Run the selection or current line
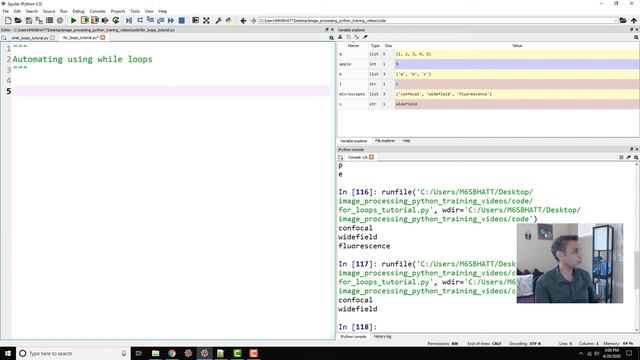The width and height of the screenshot is (640, 360). tap(105, 20)
